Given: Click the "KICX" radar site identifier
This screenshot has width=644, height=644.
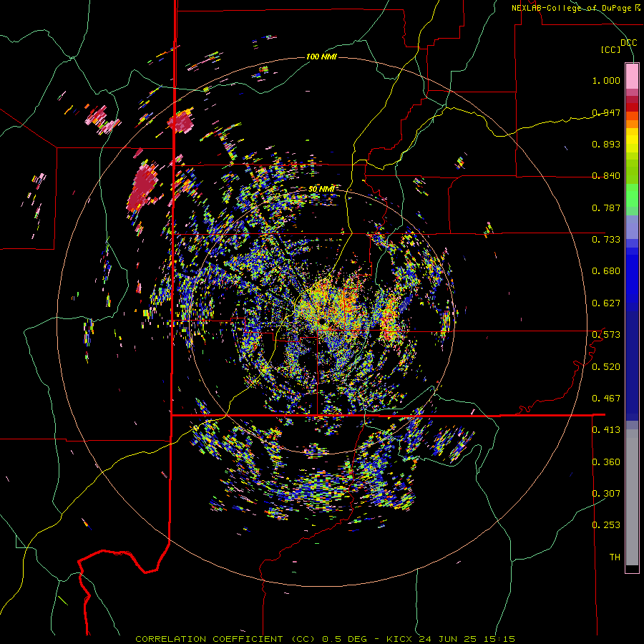Looking at the screenshot, I should click(x=399, y=639).
